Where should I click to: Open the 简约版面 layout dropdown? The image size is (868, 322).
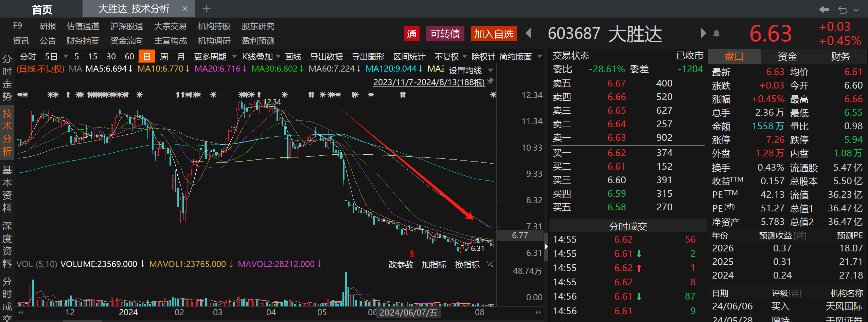pos(540,56)
